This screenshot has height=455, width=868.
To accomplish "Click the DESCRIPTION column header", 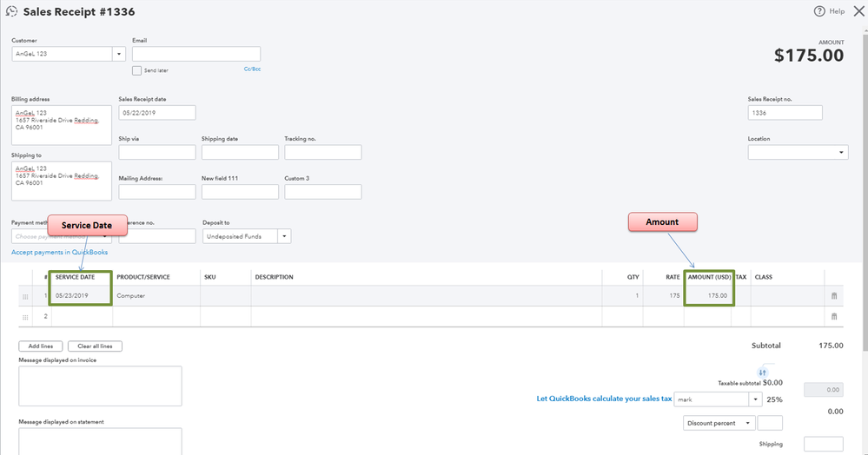I will coord(274,277).
